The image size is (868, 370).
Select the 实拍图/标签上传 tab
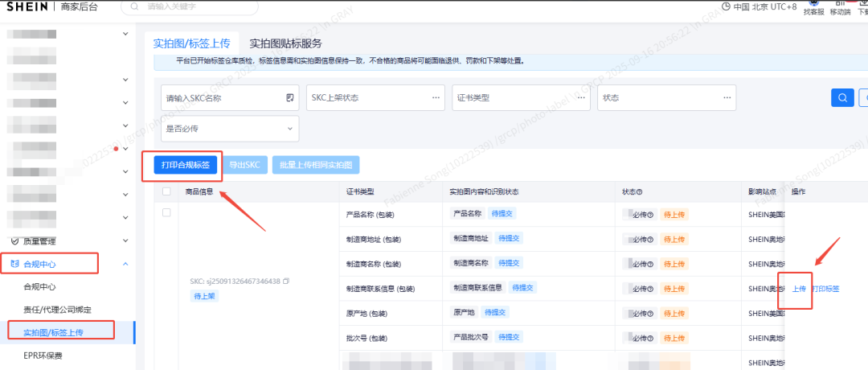click(191, 43)
